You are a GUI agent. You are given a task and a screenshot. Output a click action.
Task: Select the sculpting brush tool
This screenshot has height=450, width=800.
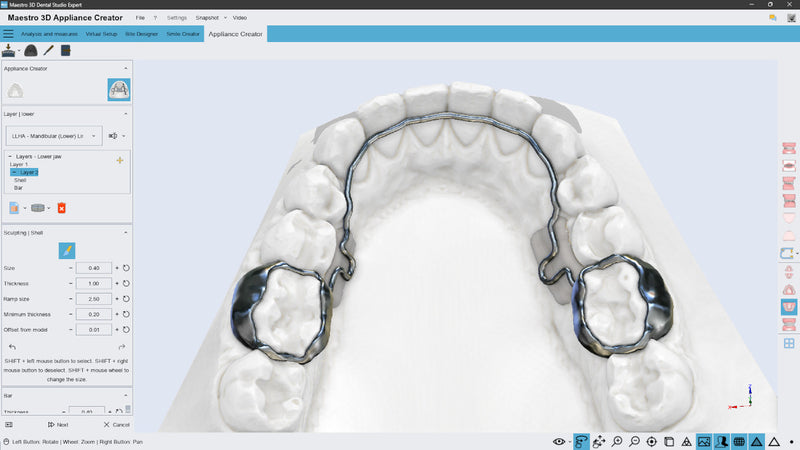[x=66, y=250]
